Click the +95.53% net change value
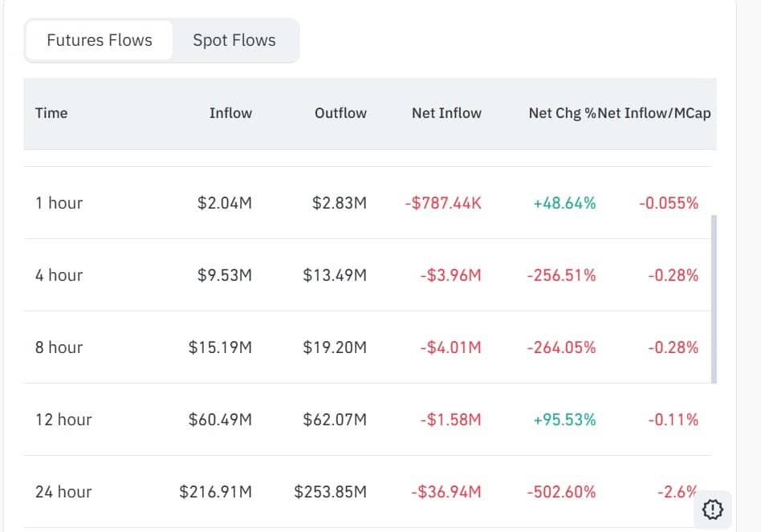The width and height of the screenshot is (761, 532). (x=564, y=420)
